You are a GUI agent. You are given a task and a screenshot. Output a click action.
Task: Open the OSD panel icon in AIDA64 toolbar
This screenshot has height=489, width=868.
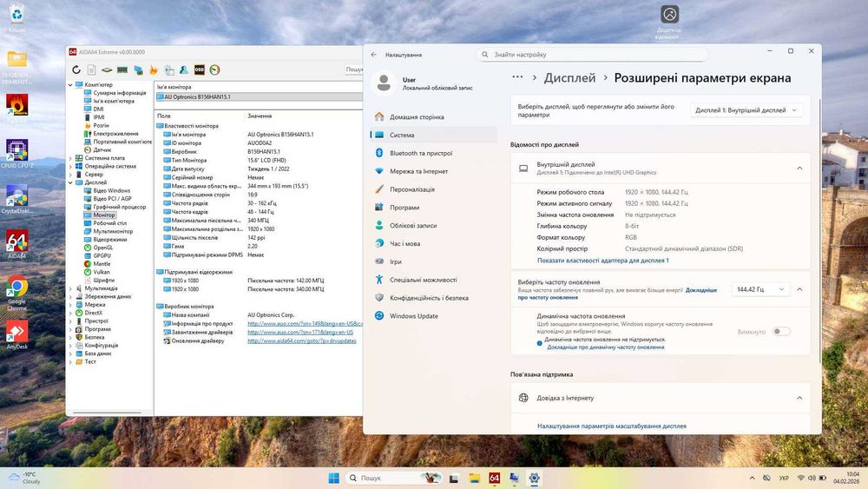(200, 69)
